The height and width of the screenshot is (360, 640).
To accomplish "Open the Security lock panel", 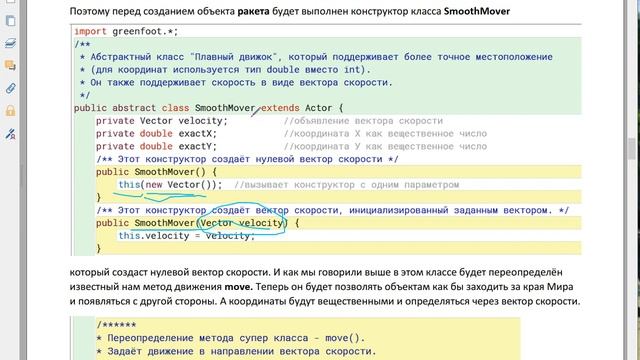I will pos(10,110).
